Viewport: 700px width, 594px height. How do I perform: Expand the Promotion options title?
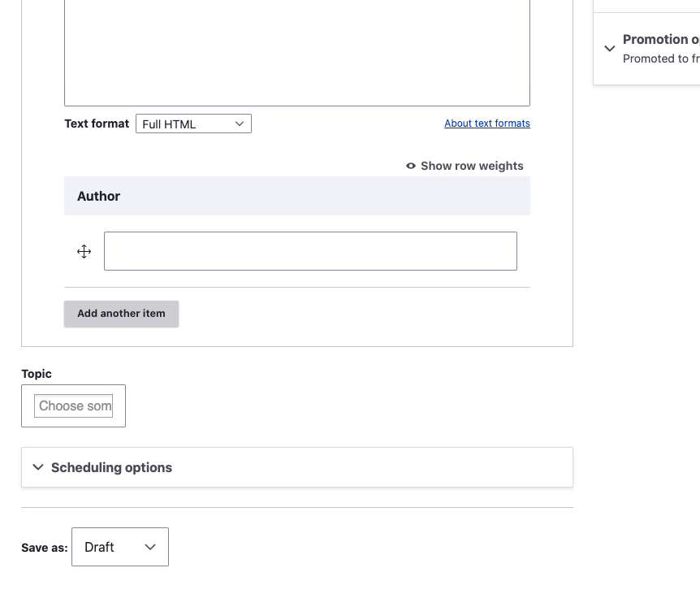(x=660, y=39)
